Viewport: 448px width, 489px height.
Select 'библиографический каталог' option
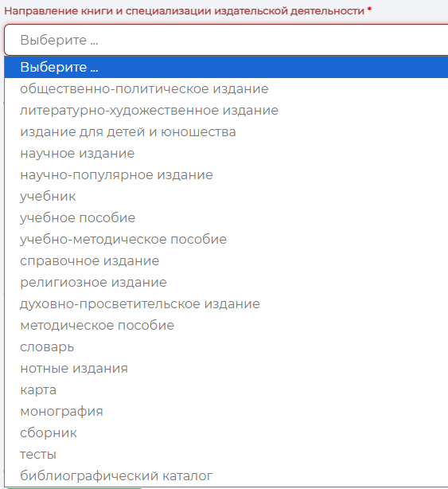click(x=226, y=476)
